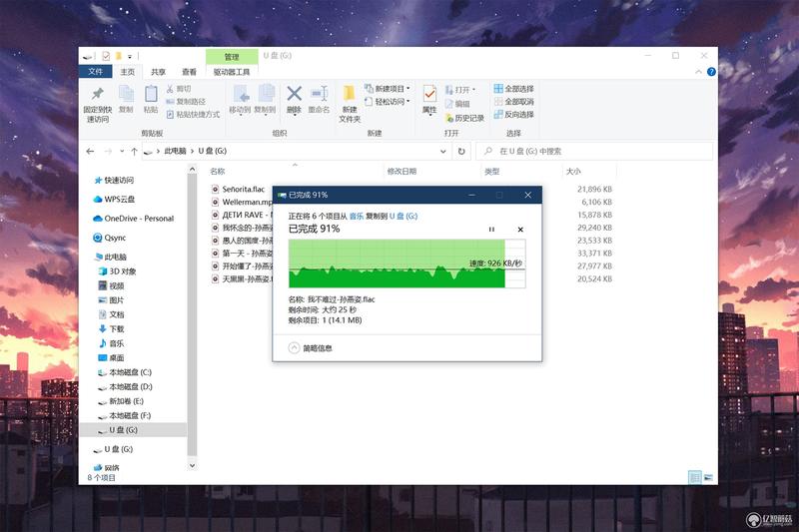Open the blue Help icon
Viewport: 799px width, 532px height.
[x=711, y=72]
